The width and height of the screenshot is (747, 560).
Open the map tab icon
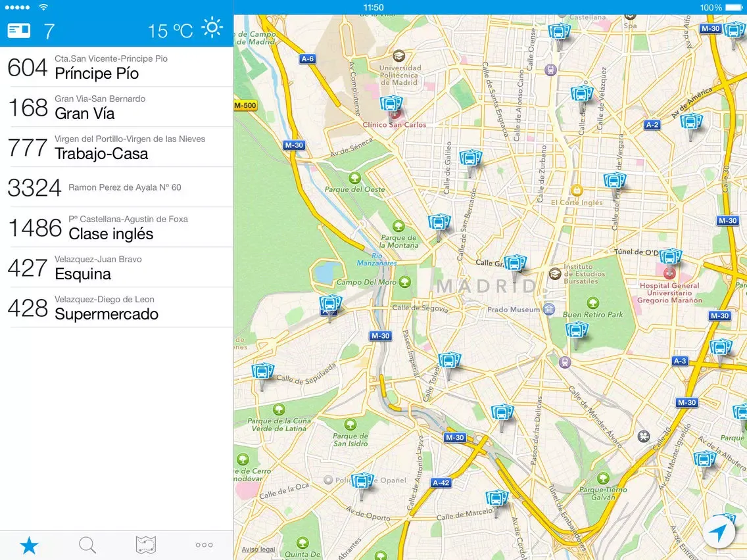point(145,545)
